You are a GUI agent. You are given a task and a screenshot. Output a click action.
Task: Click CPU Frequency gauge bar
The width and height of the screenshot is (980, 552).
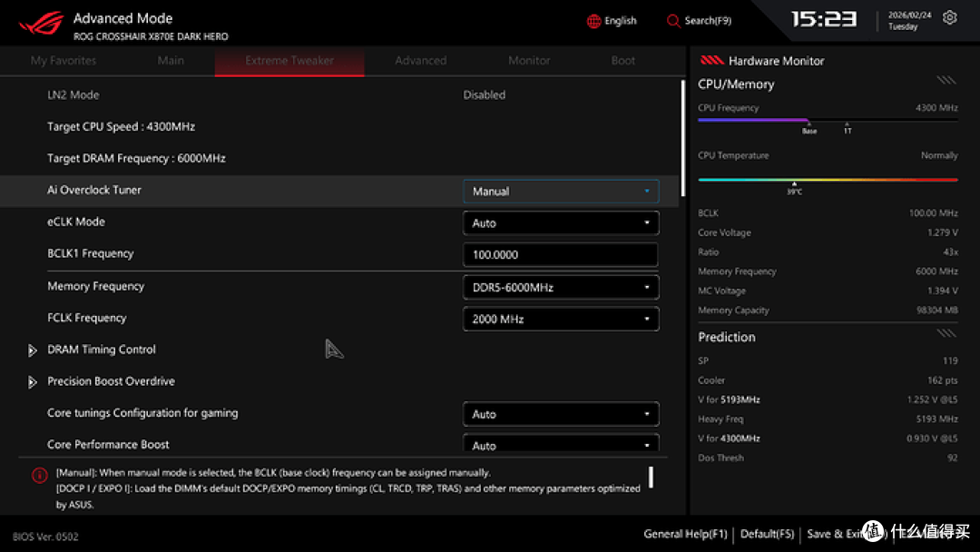point(828,120)
